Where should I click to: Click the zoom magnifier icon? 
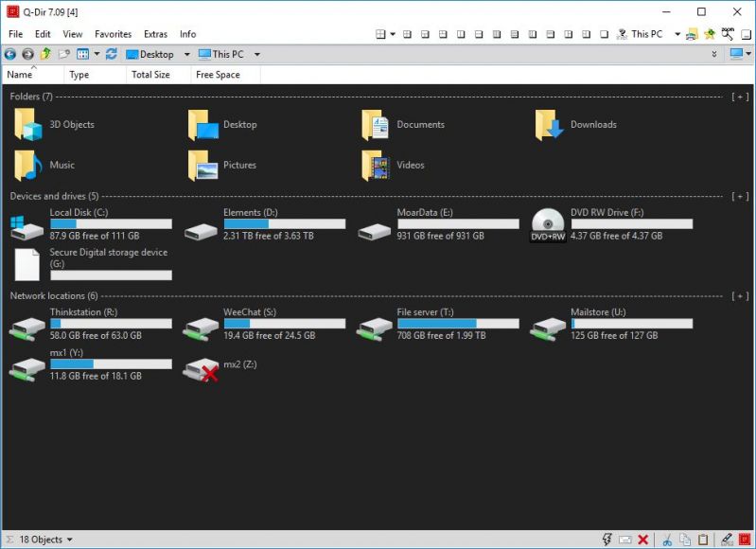pyautogui.click(x=728, y=34)
